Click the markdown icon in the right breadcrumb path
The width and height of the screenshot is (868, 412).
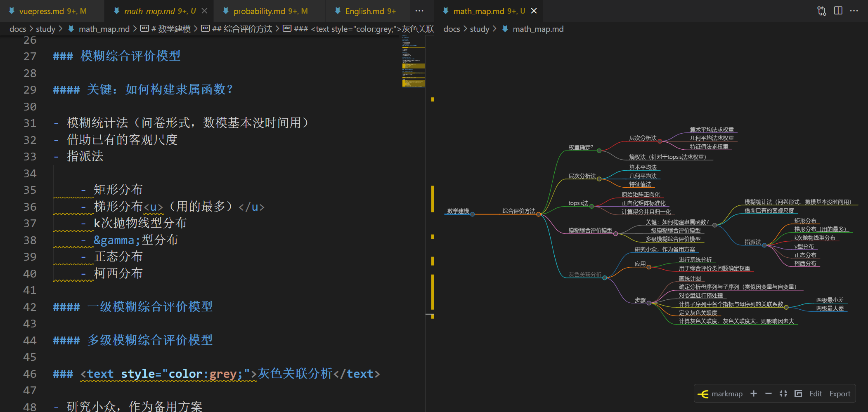(x=505, y=29)
